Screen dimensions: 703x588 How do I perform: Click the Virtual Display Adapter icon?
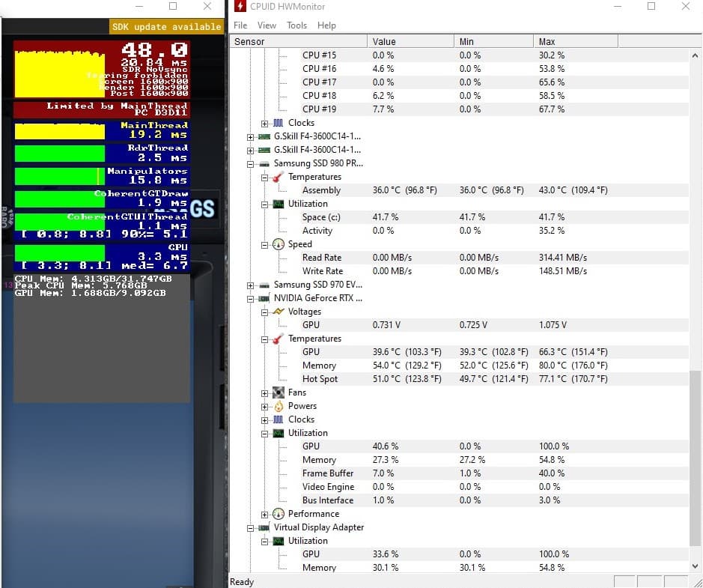tap(264, 527)
